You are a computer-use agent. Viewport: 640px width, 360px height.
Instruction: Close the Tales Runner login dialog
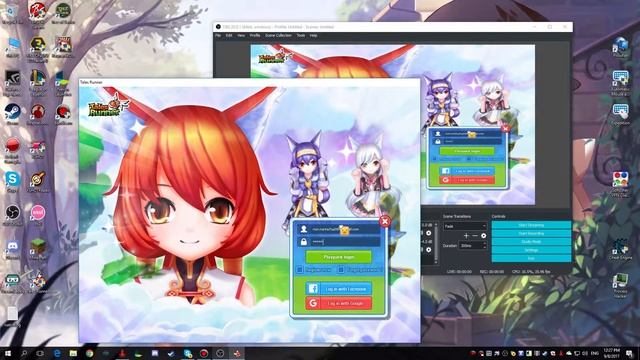tap(384, 221)
